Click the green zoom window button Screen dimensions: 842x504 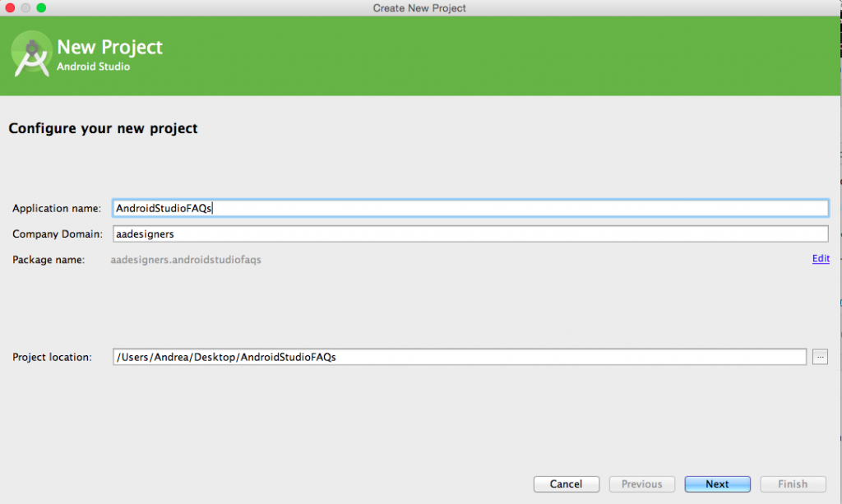pyautogui.click(x=41, y=8)
